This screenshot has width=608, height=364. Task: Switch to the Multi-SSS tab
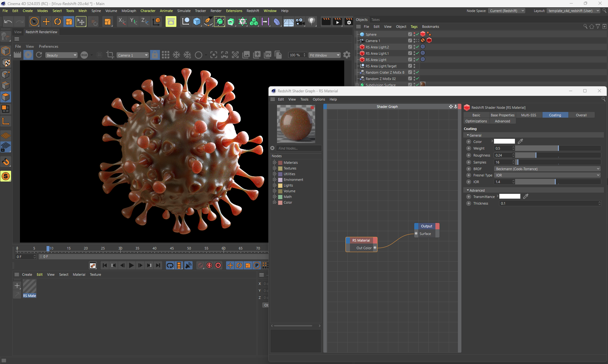[529, 115]
